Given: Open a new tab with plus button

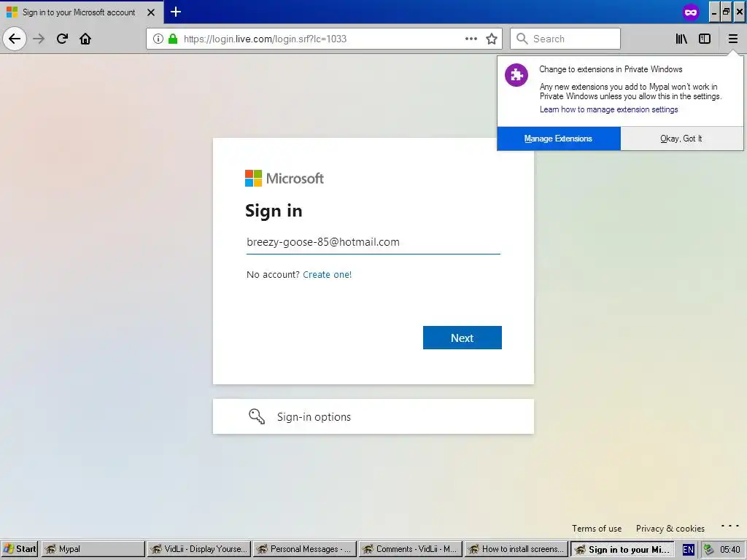Looking at the screenshot, I should tap(176, 12).
